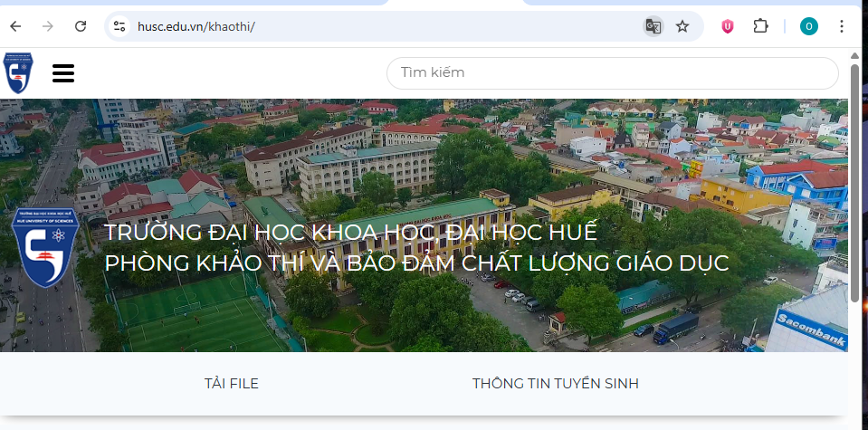Screen dimensions: 868x430
Task: Click the Tìm kiếm search field
Action: coord(612,73)
